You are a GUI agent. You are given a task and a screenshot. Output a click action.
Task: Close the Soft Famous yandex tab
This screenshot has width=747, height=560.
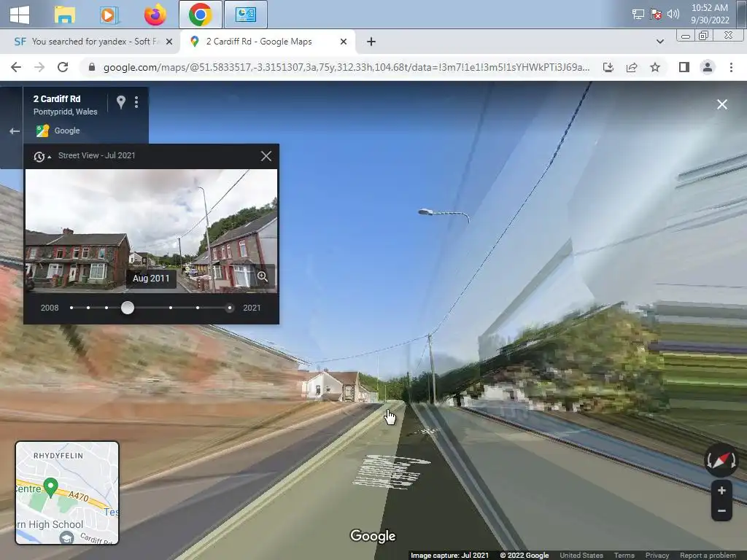(169, 42)
